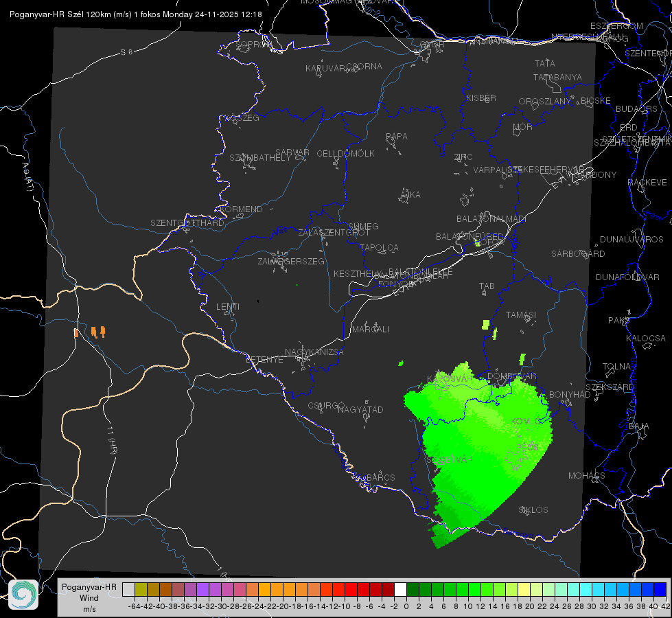Select the SZIGETVÁR city label
The width and height of the screenshot is (672, 618).
pos(450,460)
